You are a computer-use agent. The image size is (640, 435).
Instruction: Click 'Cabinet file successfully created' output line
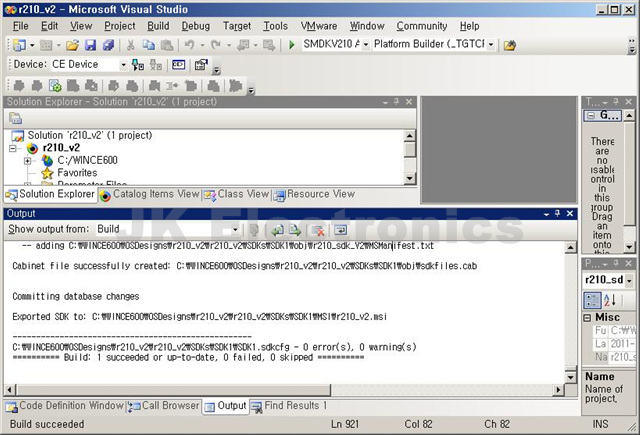(244, 266)
